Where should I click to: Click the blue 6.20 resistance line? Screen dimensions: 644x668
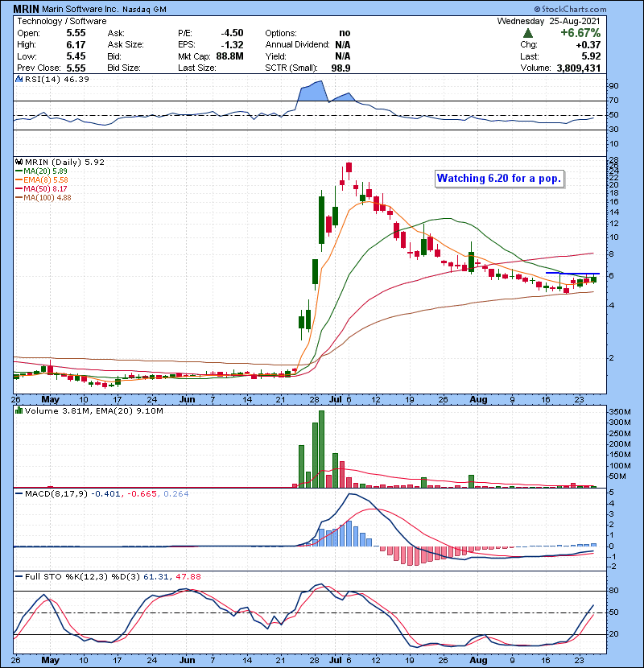572,273
